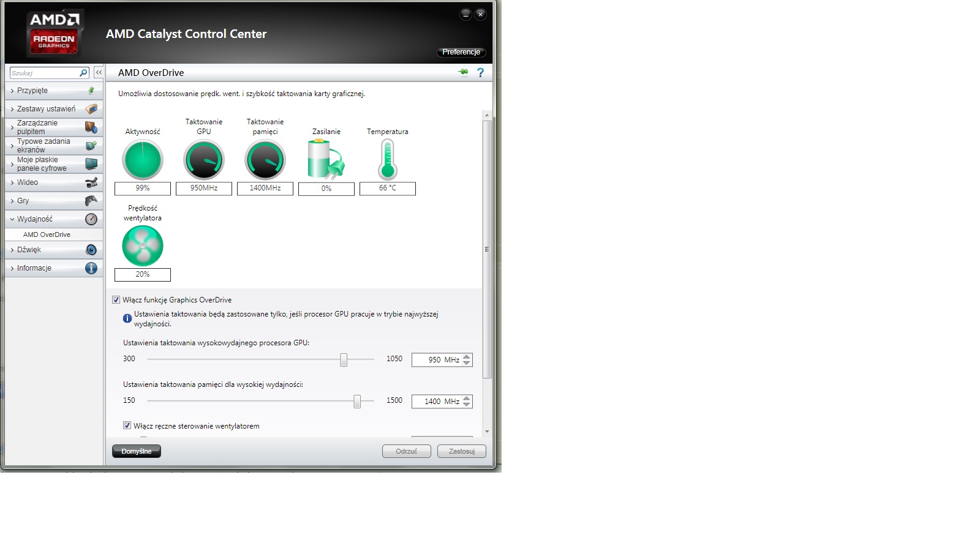Expand the Informacje section chevron
This screenshot has width=980, height=551.
[x=12, y=268]
